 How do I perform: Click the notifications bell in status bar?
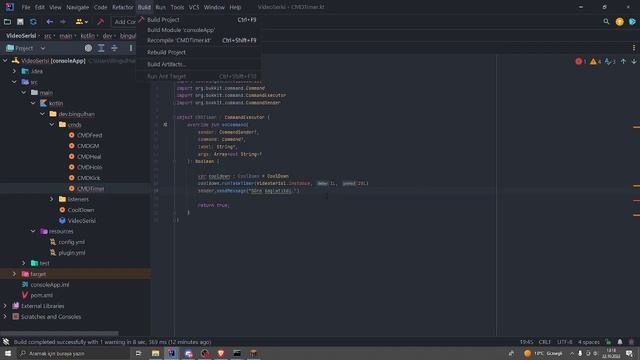click(620, 342)
